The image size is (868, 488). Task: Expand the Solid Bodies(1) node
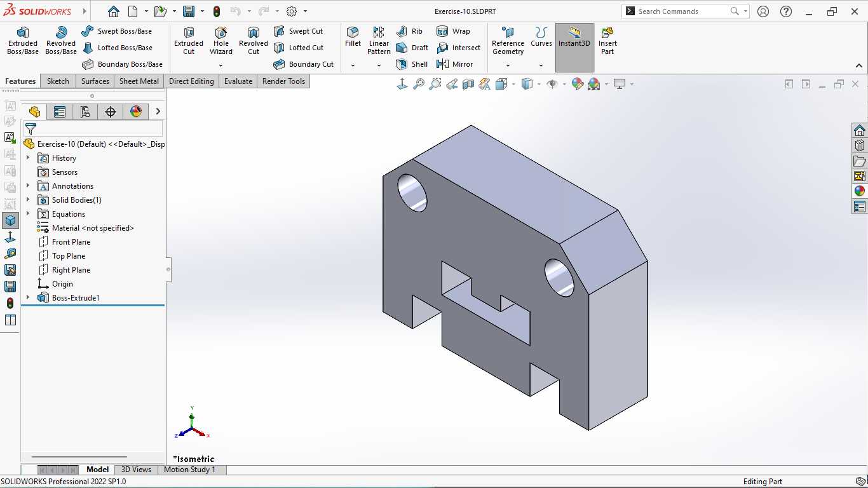28,200
